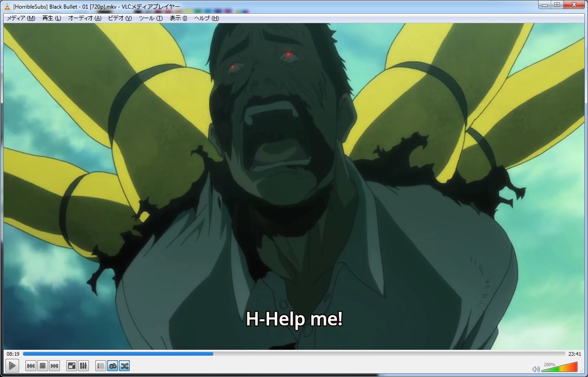Toggle random shuffle playback
Image resolution: width=588 pixels, height=377 pixels.
pos(124,366)
